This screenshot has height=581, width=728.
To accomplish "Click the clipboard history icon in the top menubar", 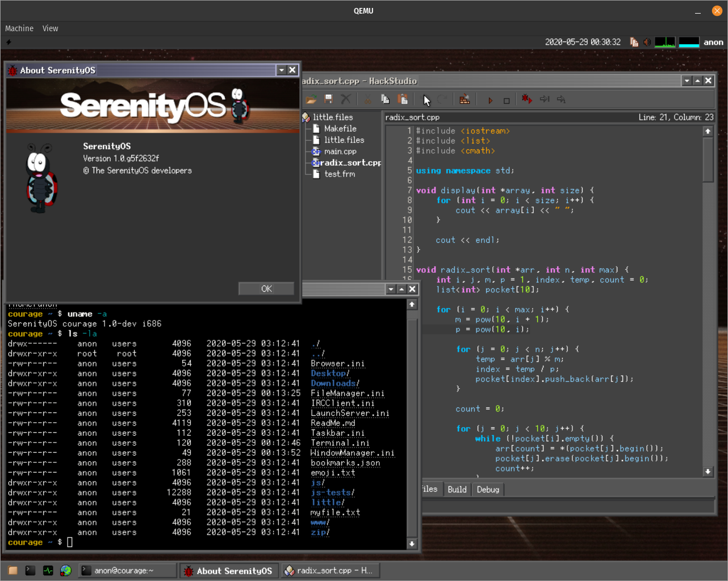I will (x=634, y=42).
